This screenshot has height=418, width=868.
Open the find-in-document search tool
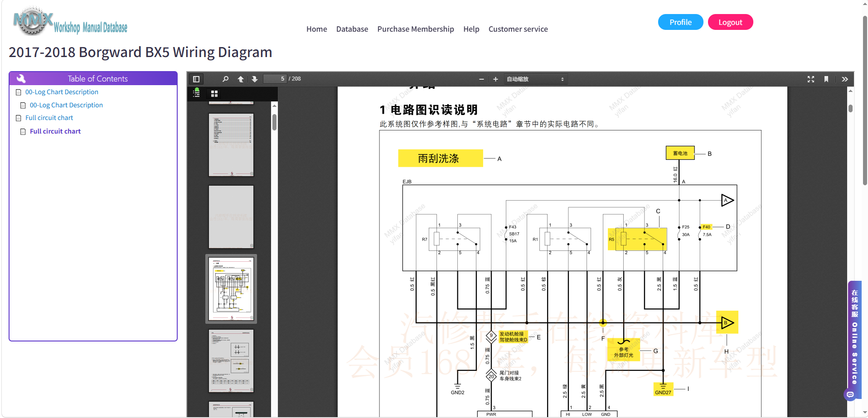tap(225, 79)
